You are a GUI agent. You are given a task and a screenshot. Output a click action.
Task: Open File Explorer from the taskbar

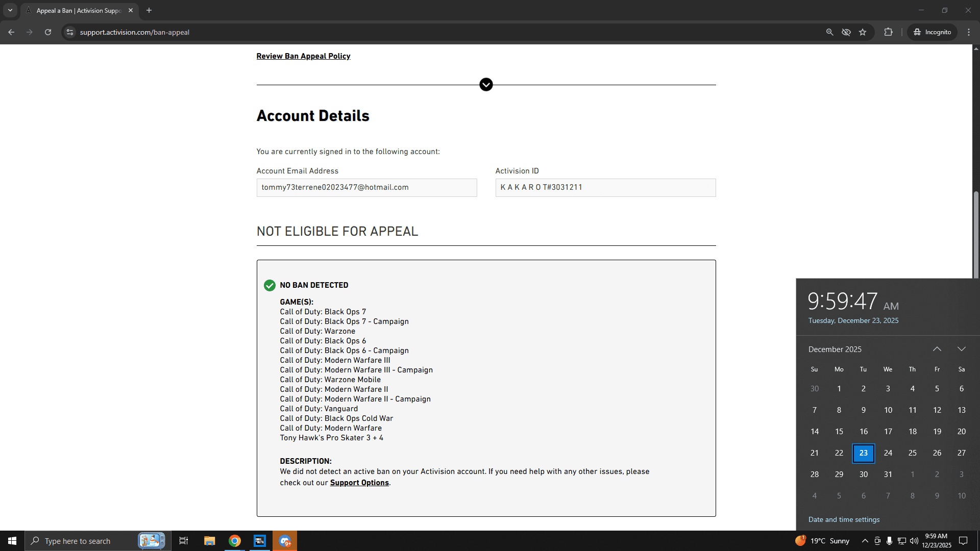point(209,541)
